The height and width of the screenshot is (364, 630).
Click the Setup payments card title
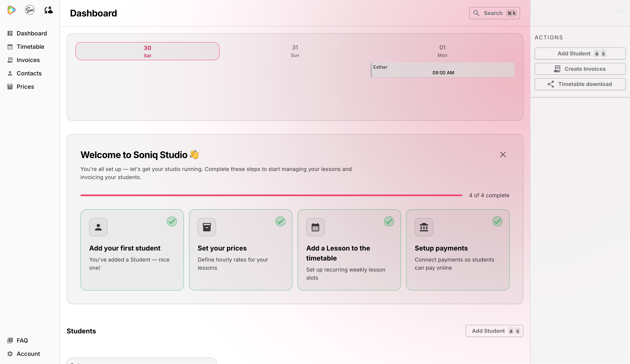tap(441, 248)
